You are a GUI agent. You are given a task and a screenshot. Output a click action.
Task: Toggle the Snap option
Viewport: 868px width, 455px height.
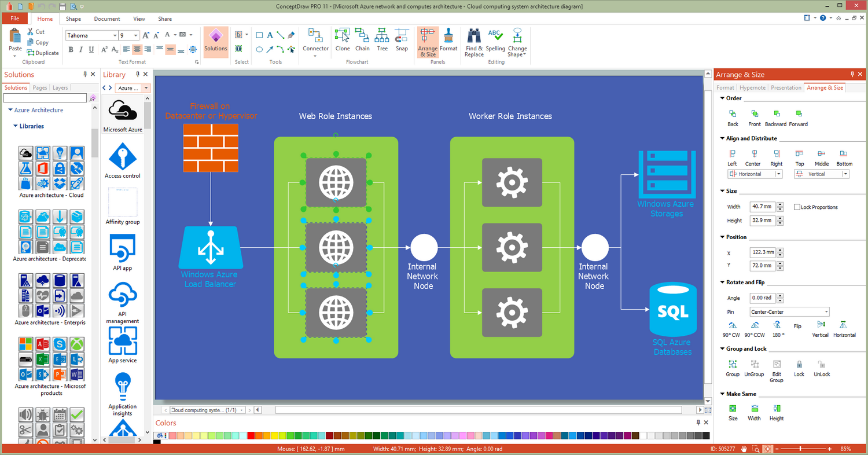(402, 41)
